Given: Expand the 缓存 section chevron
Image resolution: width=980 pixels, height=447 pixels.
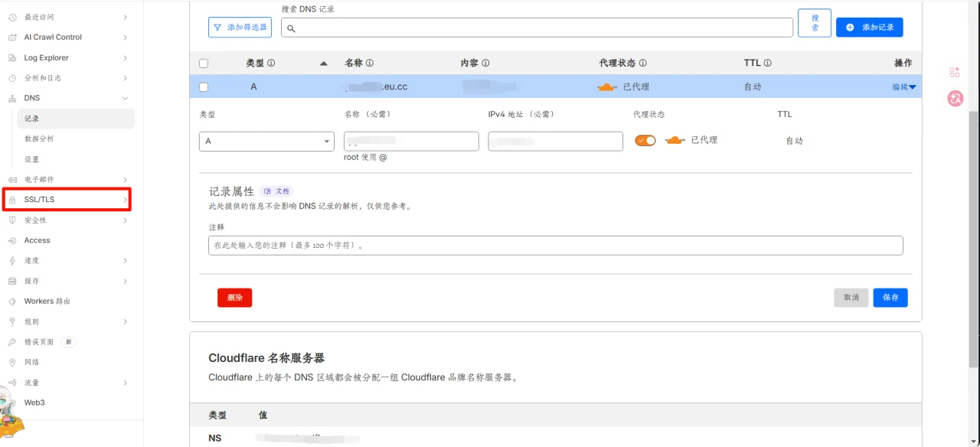Looking at the screenshot, I should (x=125, y=281).
